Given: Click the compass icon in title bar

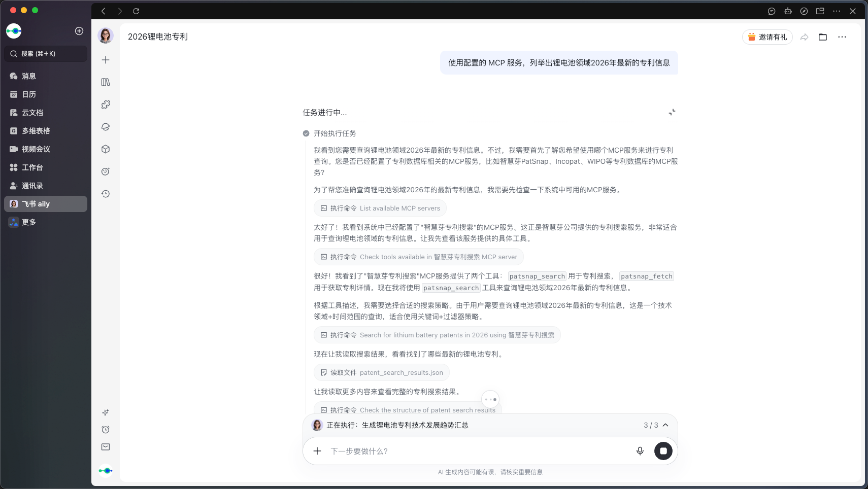Looking at the screenshot, I should [x=804, y=11].
